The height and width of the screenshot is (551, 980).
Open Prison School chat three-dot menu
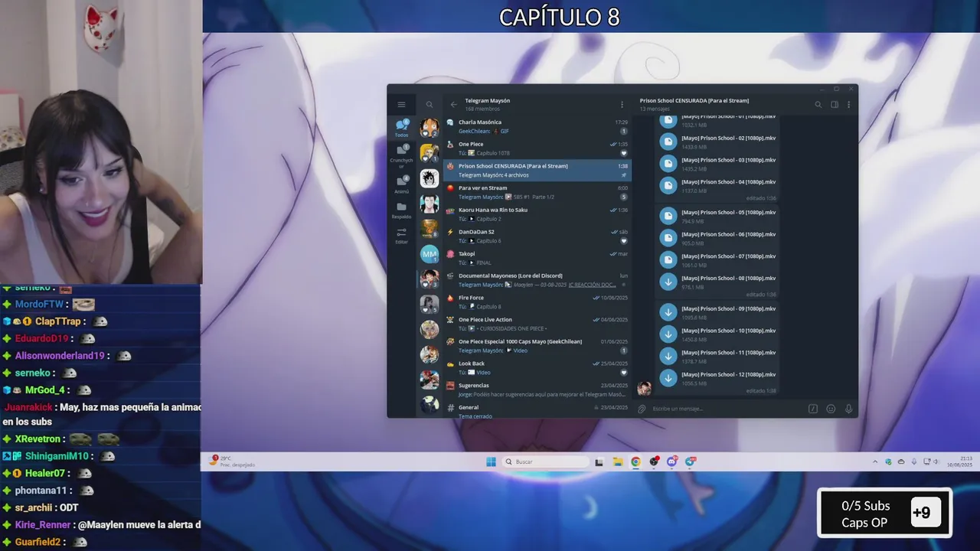[848, 105]
